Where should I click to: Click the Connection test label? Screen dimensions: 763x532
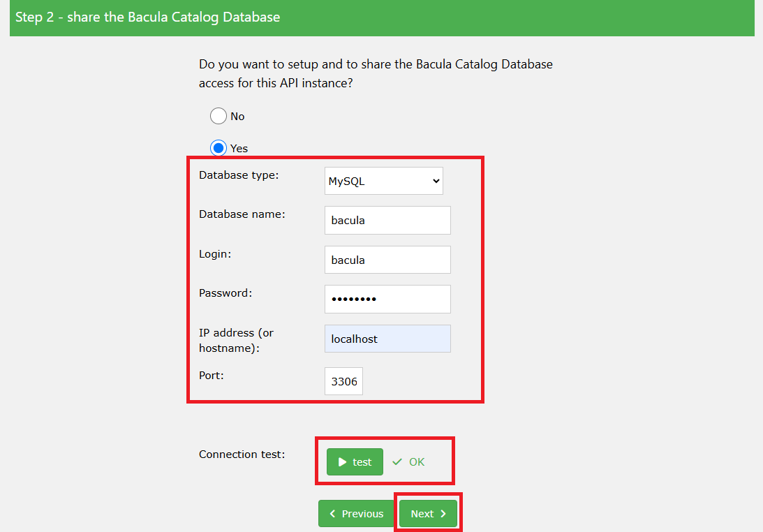point(242,454)
